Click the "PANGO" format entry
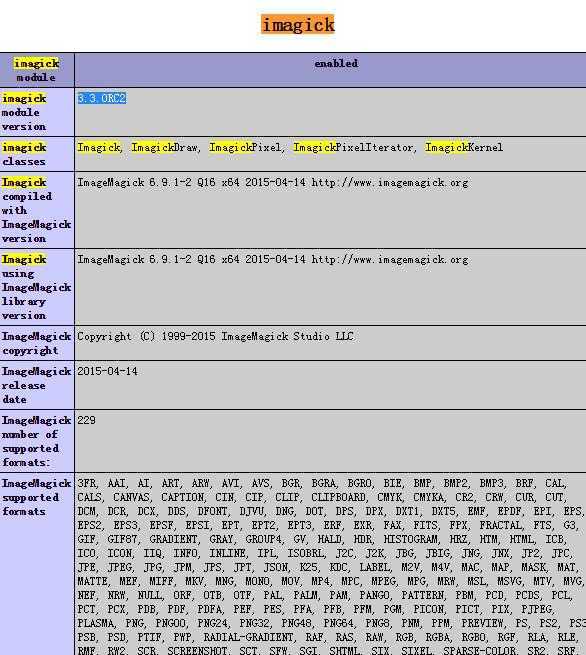586x655 pixels. point(374,595)
